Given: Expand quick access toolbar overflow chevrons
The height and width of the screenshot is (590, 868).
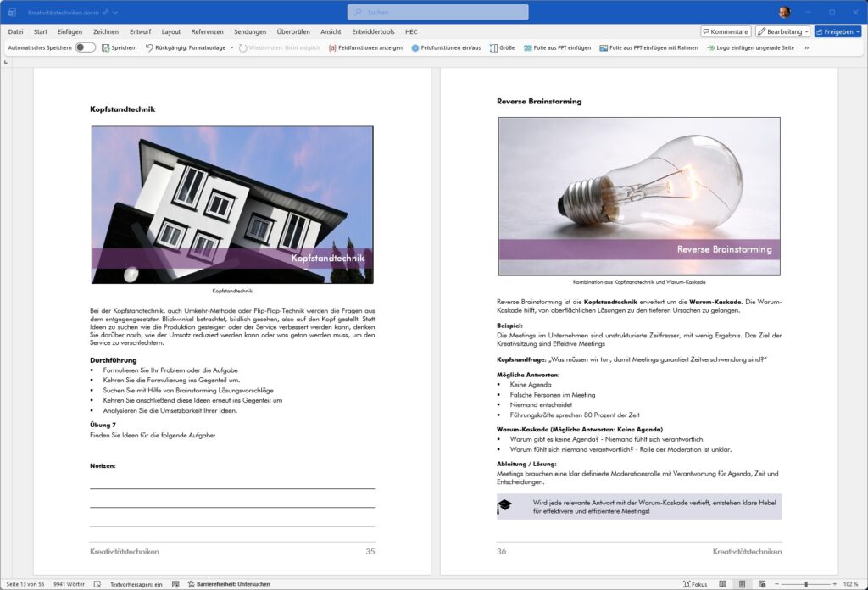Looking at the screenshot, I should point(806,47).
